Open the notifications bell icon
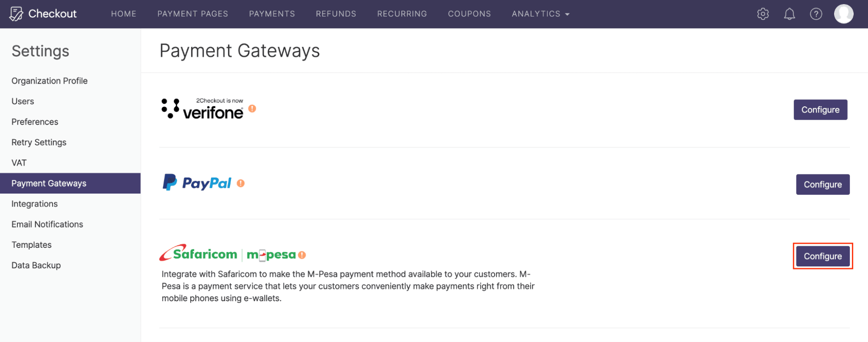 (x=789, y=14)
